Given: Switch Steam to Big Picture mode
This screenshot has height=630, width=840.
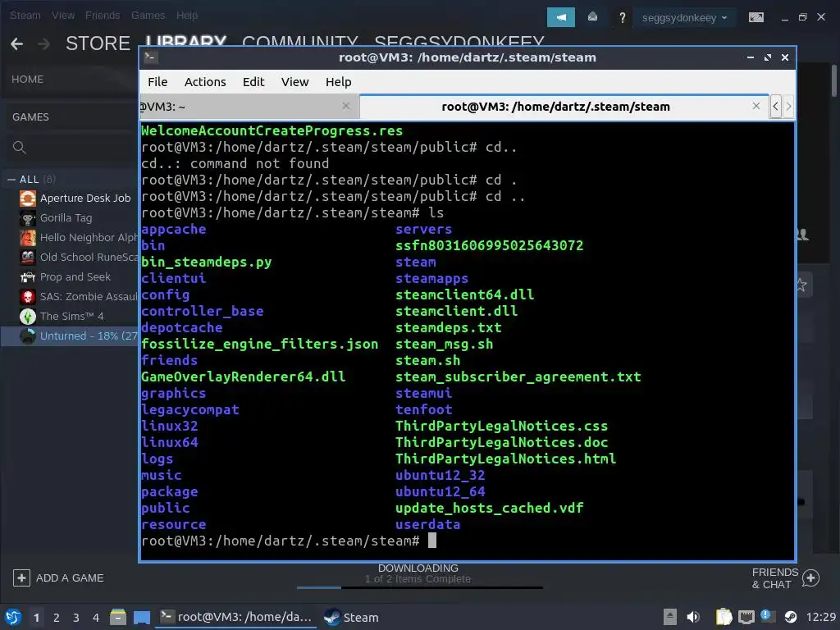Looking at the screenshot, I should click(x=756, y=18).
